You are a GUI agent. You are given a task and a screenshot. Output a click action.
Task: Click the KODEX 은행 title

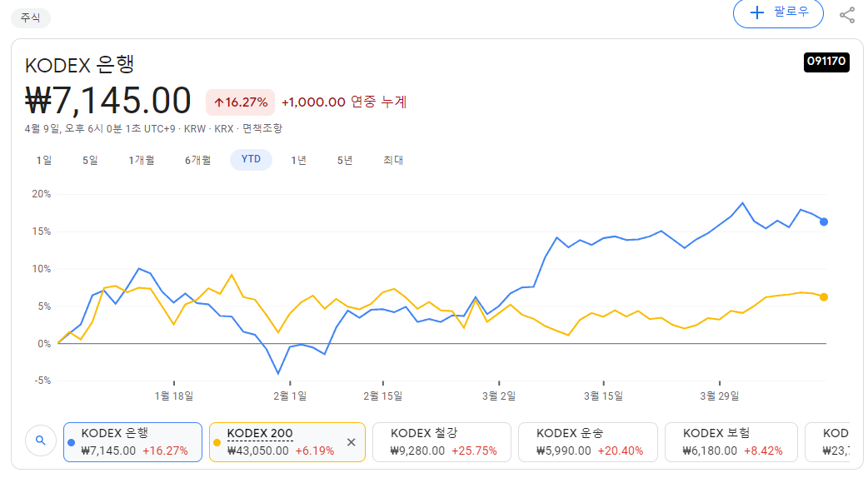(80, 65)
